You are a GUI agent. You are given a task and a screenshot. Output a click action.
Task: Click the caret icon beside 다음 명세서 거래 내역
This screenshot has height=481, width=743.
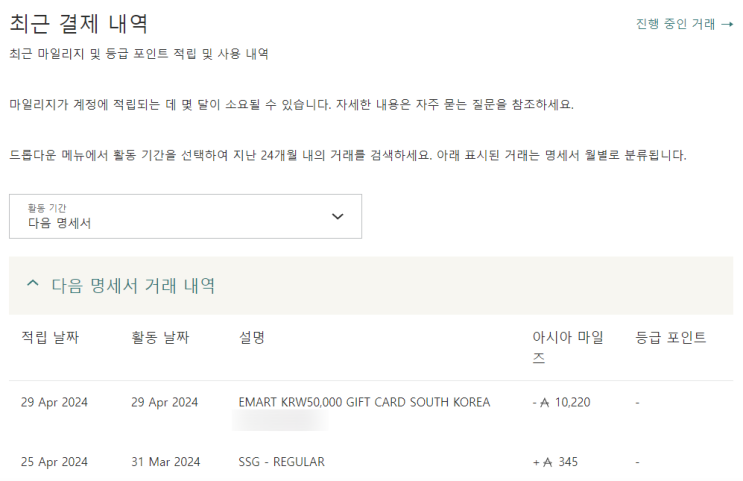pyautogui.click(x=33, y=285)
